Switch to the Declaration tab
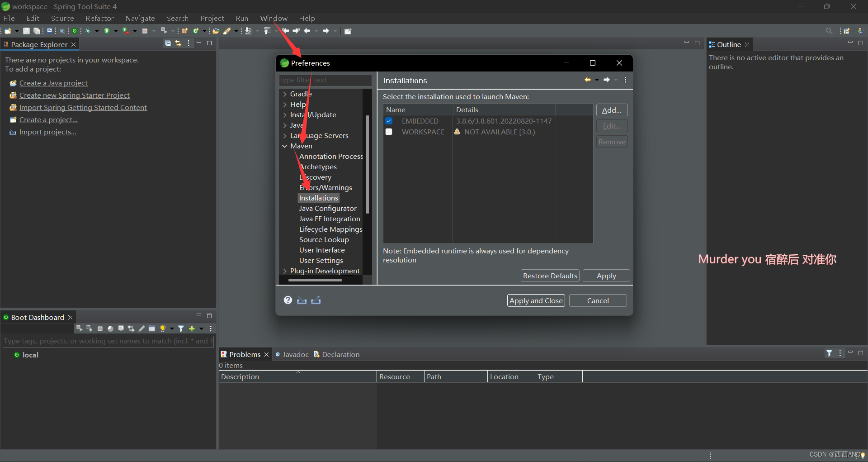This screenshot has height=462, width=868. pos(337,354)
